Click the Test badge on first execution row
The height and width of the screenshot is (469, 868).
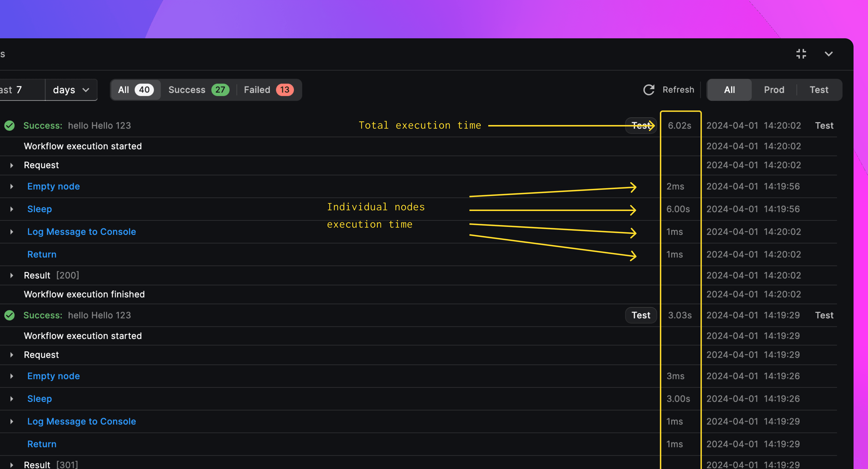tap(641, 125)
